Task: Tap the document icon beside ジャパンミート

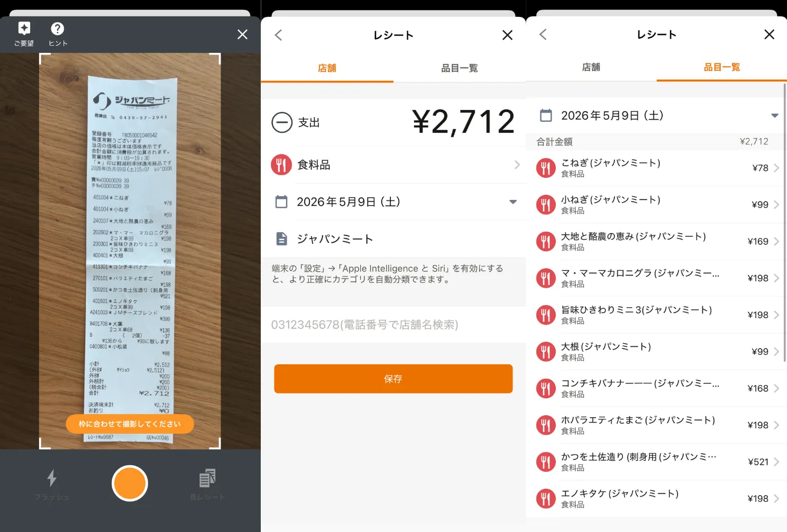Action: [x=282, y=239]
